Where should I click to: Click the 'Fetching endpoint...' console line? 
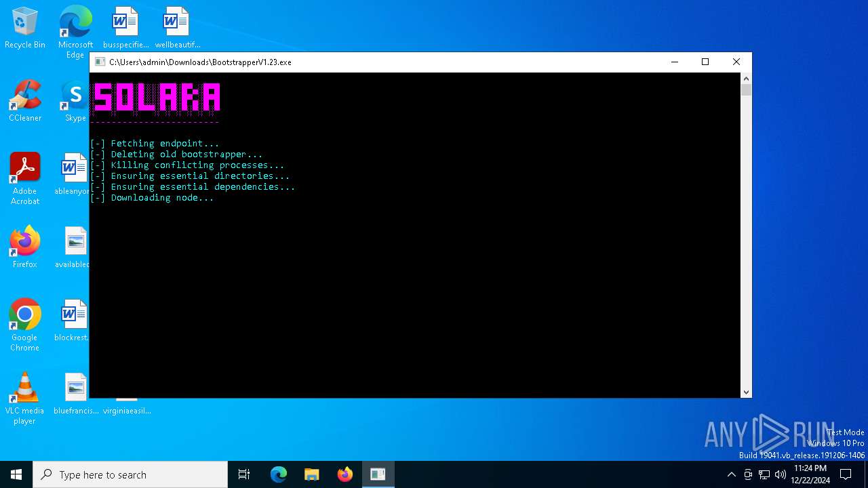tap(155, 144)
